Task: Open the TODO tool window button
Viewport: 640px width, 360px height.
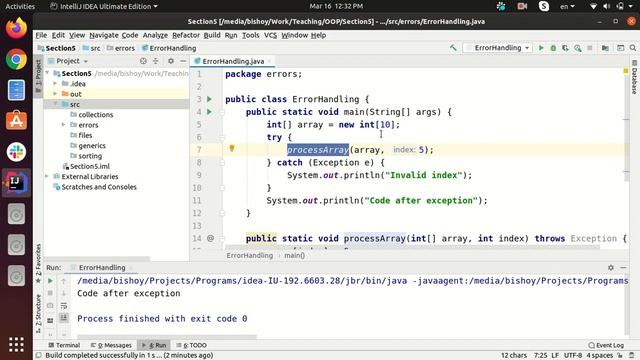Action: click(x=192, y=345)
